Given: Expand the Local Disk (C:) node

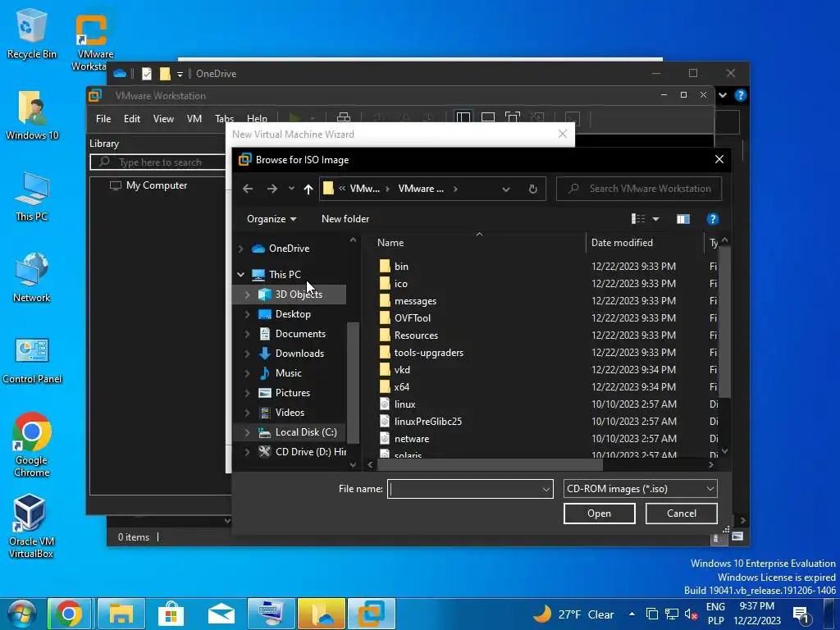Looking at the screenshot, I should coord(247,431).
